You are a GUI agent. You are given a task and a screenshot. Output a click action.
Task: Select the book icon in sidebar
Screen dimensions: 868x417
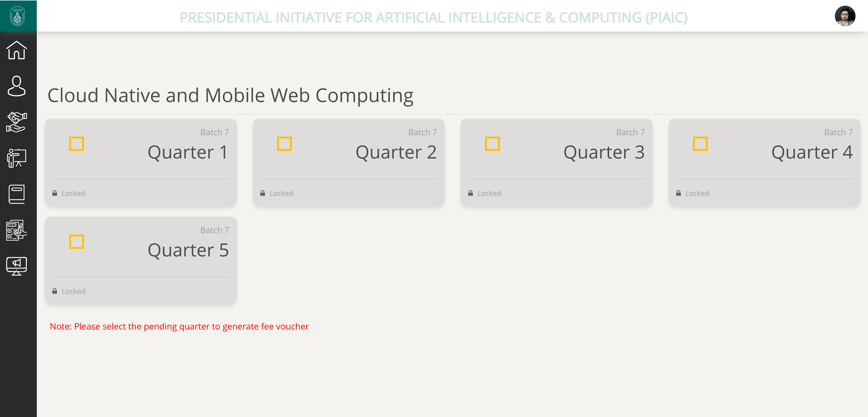coord(17,194)
